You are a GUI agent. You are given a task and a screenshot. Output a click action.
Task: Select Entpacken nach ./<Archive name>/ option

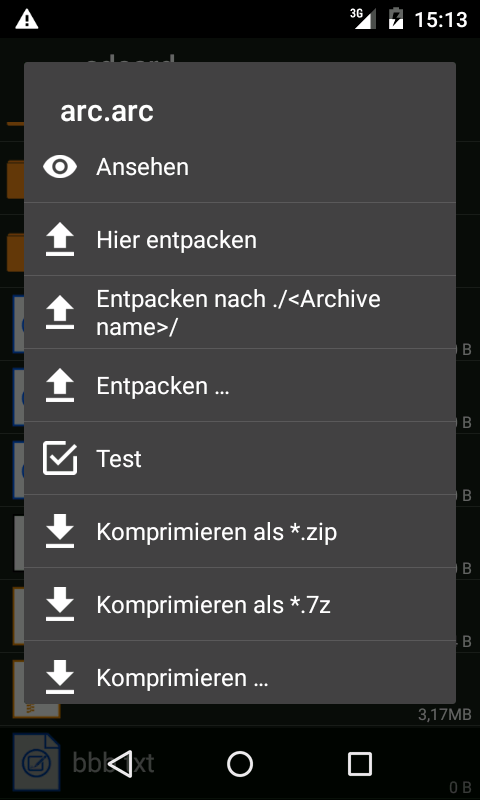(x=240, y=312)
